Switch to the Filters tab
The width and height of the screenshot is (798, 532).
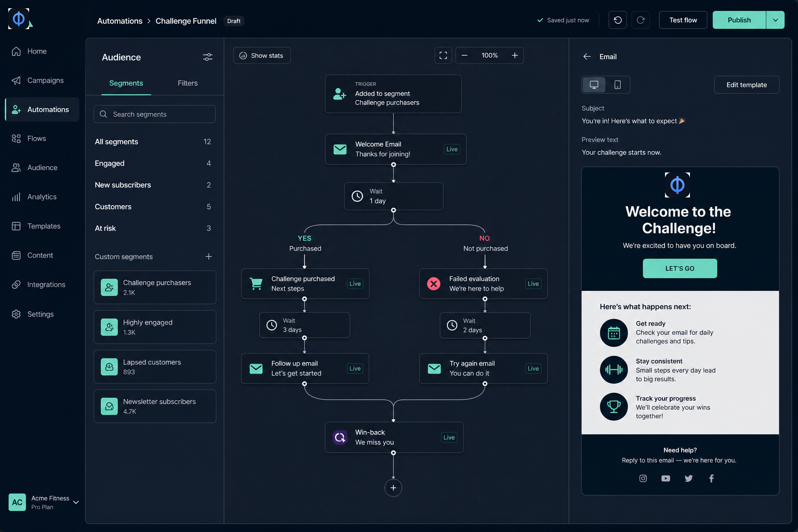pos(188,83)
